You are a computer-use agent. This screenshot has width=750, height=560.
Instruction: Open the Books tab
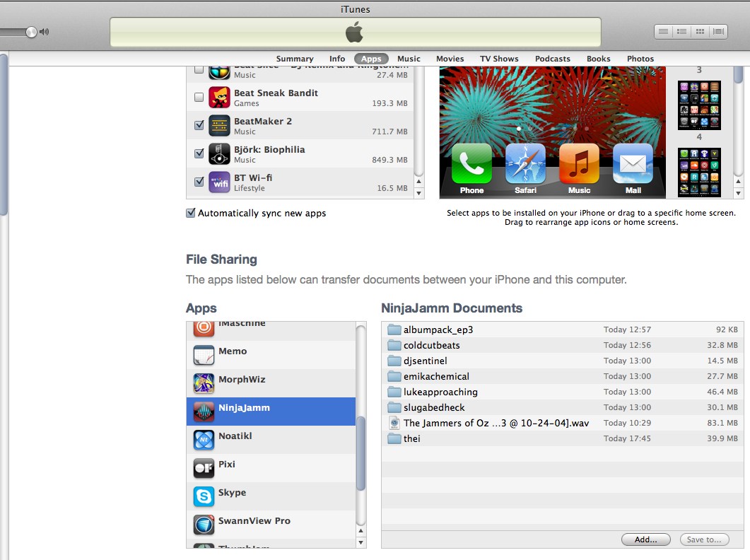598,59
